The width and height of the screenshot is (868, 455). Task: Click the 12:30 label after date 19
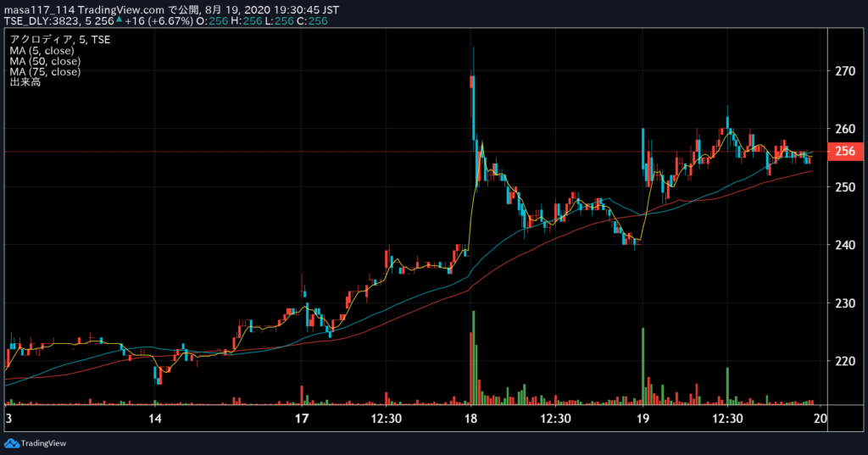pyautogui.click(x=727, y=419)
